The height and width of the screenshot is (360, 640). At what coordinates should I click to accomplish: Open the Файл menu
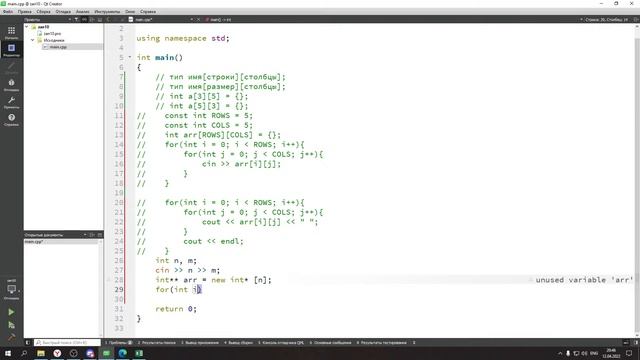click(8, 11)
